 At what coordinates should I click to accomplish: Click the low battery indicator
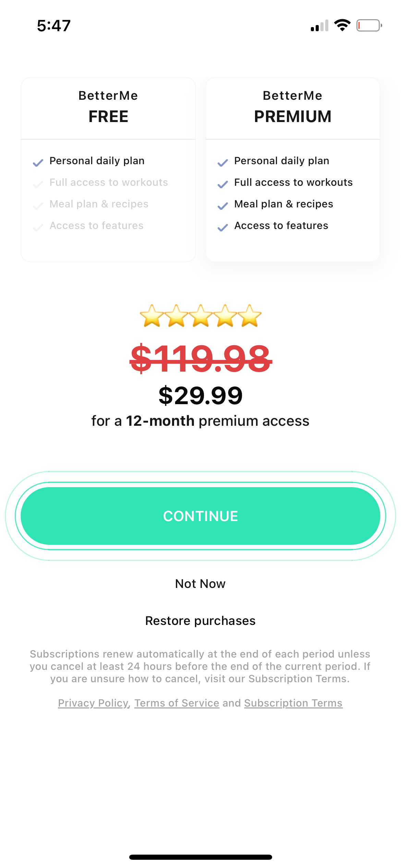(x=368, y=25)
